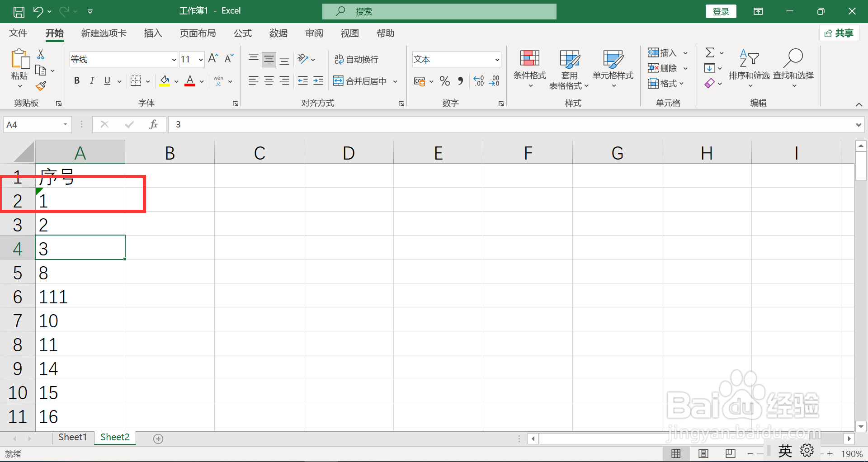Open the File (文件) menu
The image size is (868, 462).
coord(18,33)
